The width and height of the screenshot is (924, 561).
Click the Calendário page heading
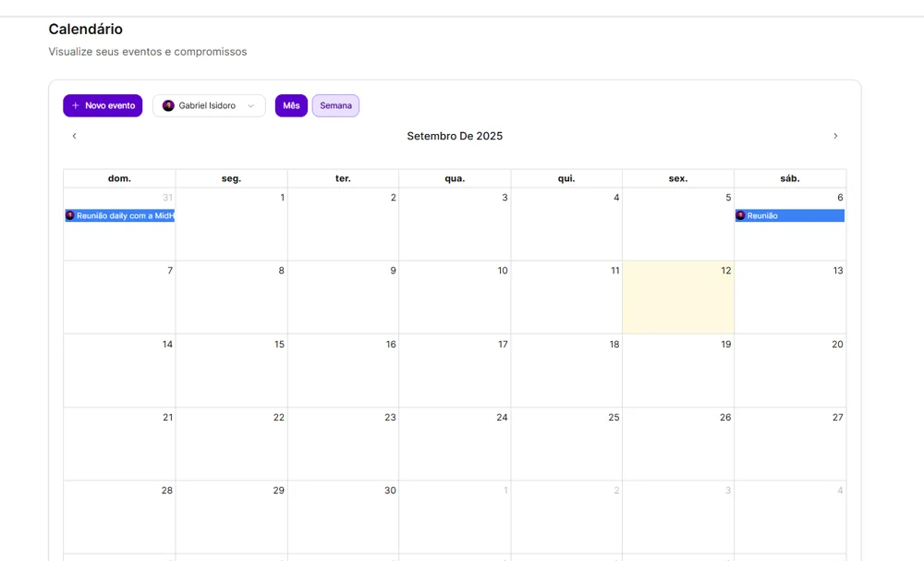pos(85,29)
